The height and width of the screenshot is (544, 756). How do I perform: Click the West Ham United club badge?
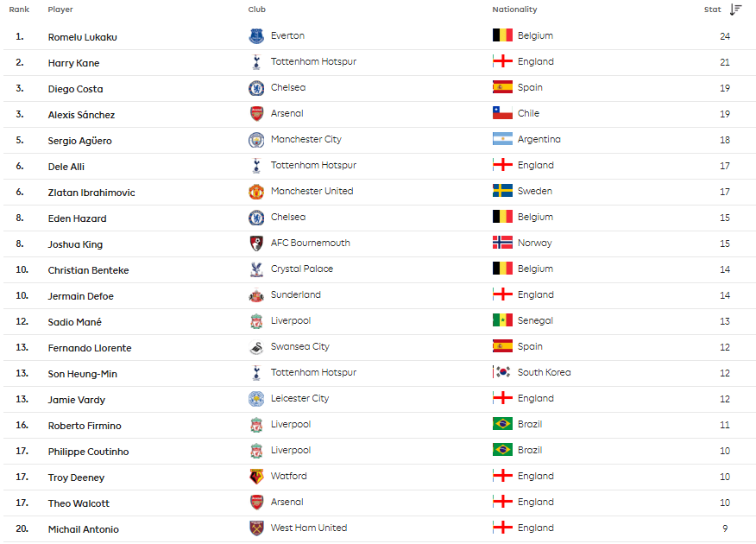pyautogui.click(x=256, y=528)
